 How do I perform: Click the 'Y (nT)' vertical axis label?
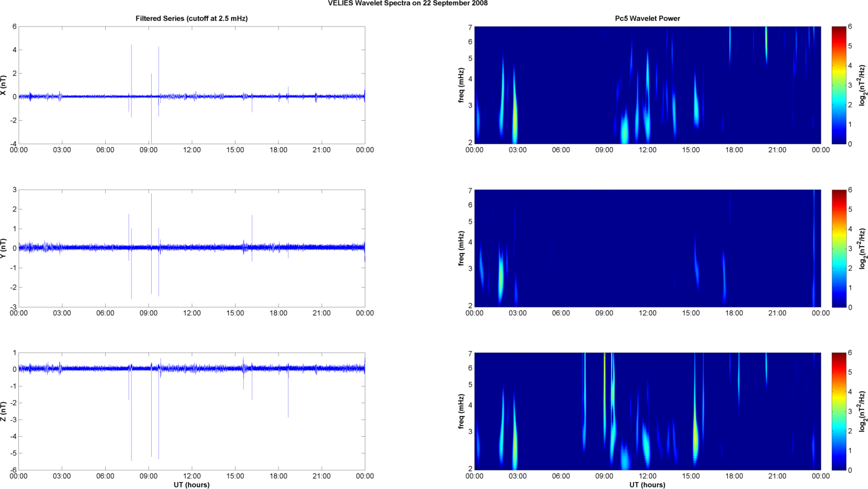4,248
